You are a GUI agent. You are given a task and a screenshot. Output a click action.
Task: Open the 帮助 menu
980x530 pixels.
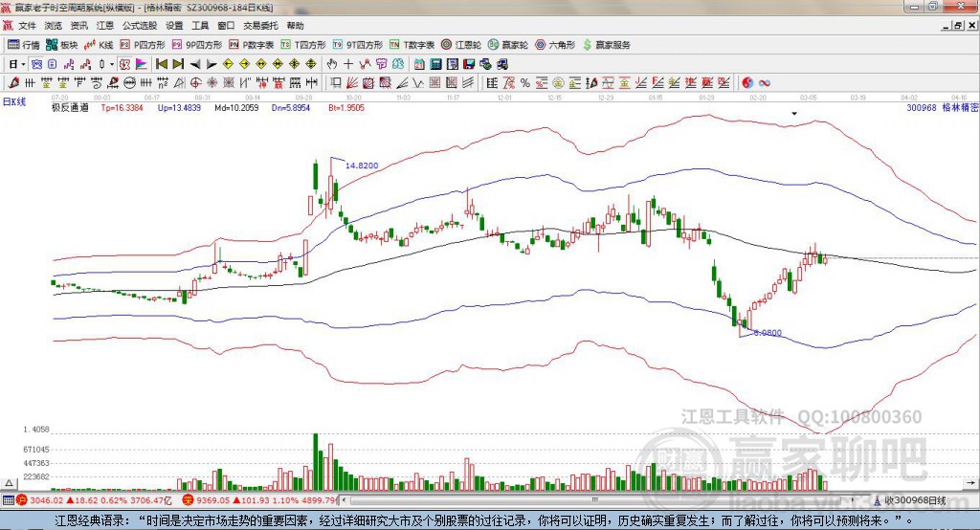pyautogui.click(x=295, y=26)
